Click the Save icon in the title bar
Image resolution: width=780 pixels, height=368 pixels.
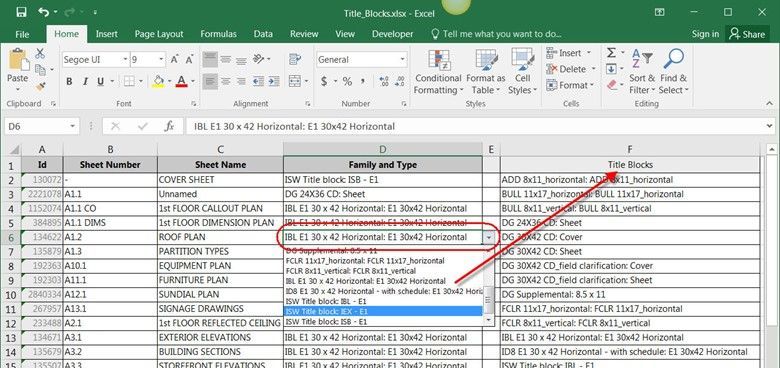tap(21, 12)
